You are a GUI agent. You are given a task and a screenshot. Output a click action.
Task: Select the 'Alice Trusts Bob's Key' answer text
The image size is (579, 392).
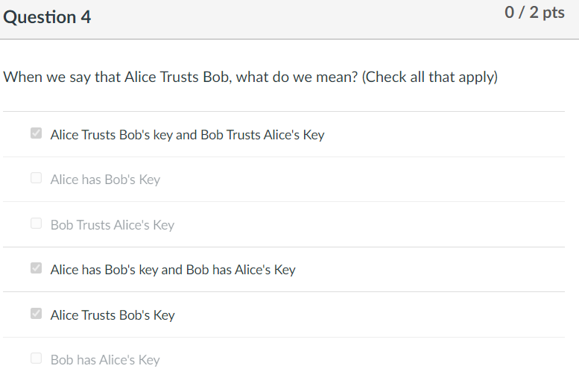coord(113,315)
